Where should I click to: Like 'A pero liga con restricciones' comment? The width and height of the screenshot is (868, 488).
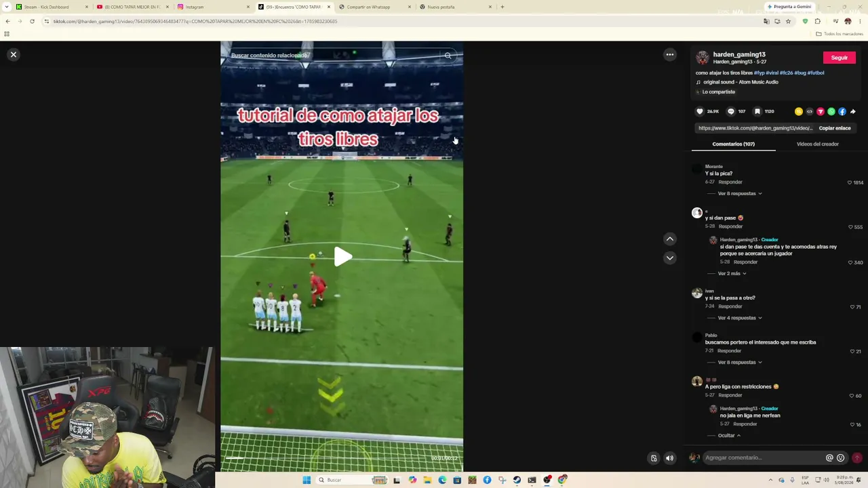[852, 395]
